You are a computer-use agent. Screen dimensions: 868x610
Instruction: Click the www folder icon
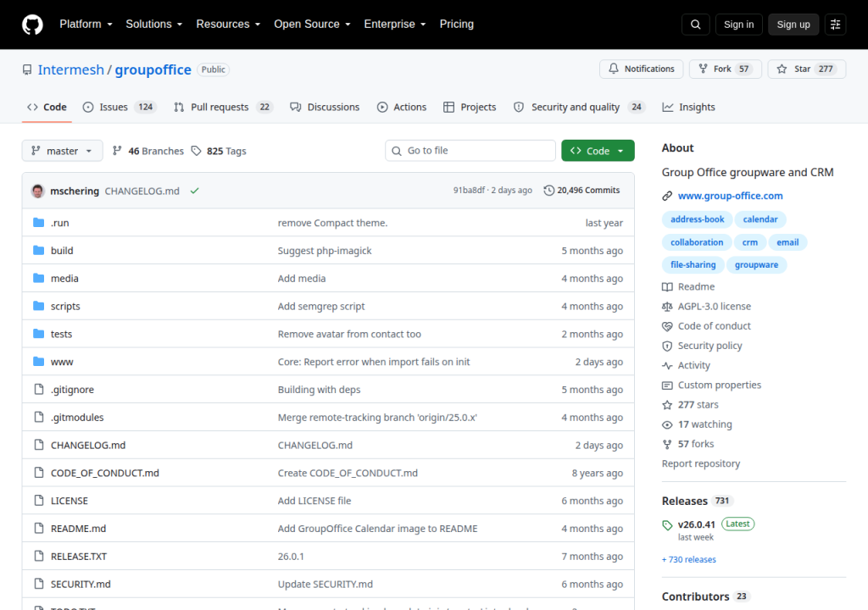(x=38, y=362)
